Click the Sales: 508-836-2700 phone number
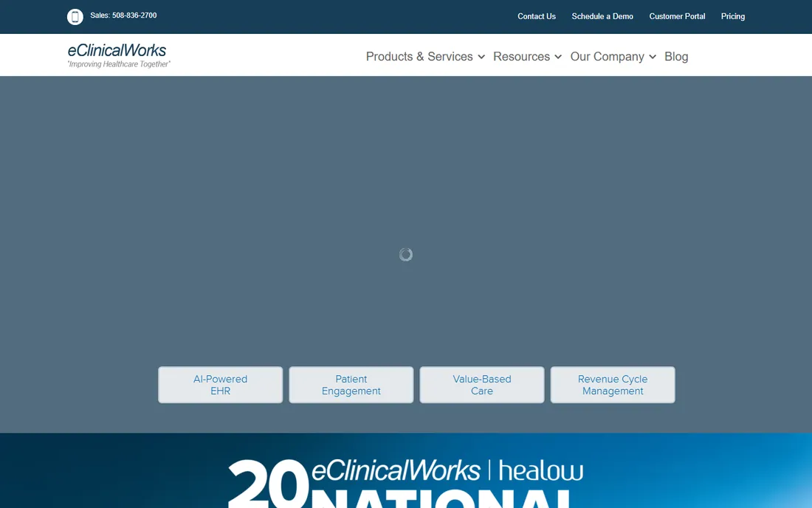812x508 pixels. coord(123,16)
